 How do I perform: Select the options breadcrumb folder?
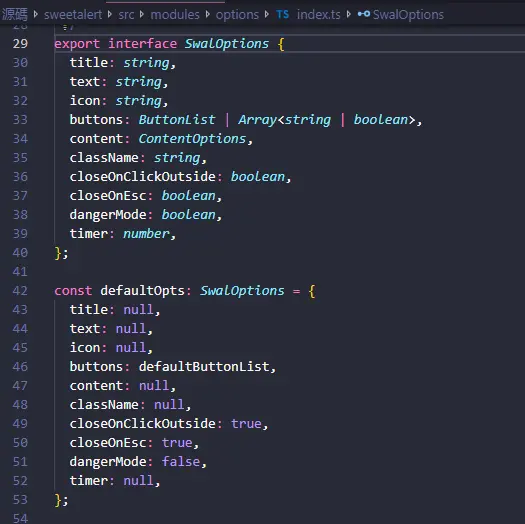coord(237,14)
